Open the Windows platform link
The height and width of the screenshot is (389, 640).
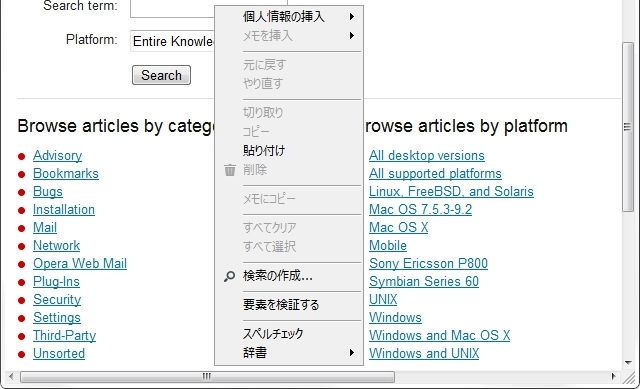coord(396,317)
